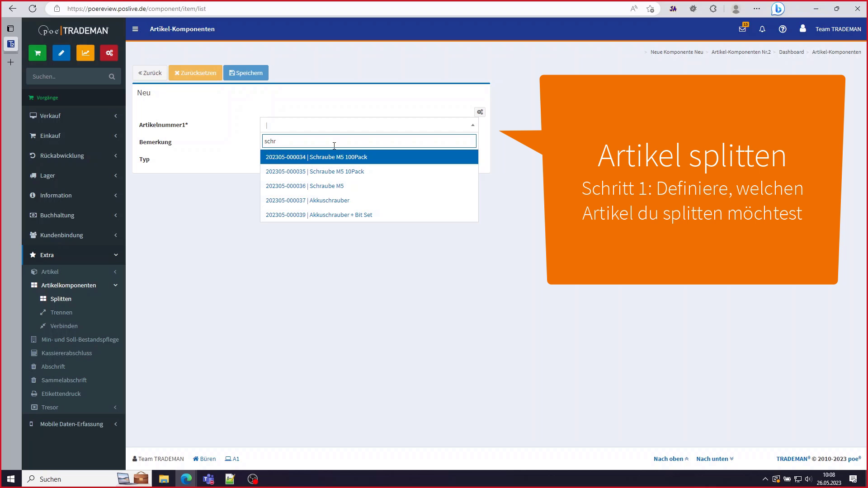Select the Trennen menu item
Viewport: 868px width, 488px height.
tap(61, 312)
